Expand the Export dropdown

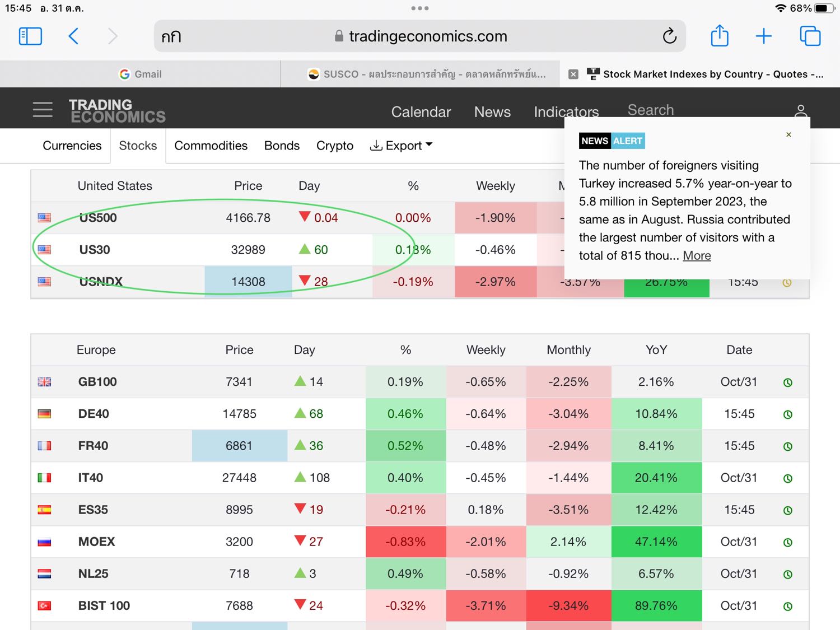[401, 146]
